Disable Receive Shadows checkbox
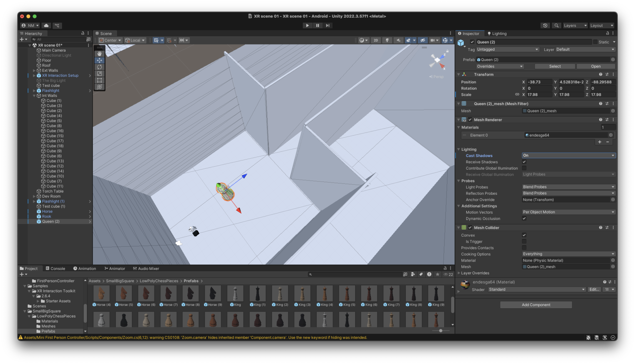 (x=524, y=162)
